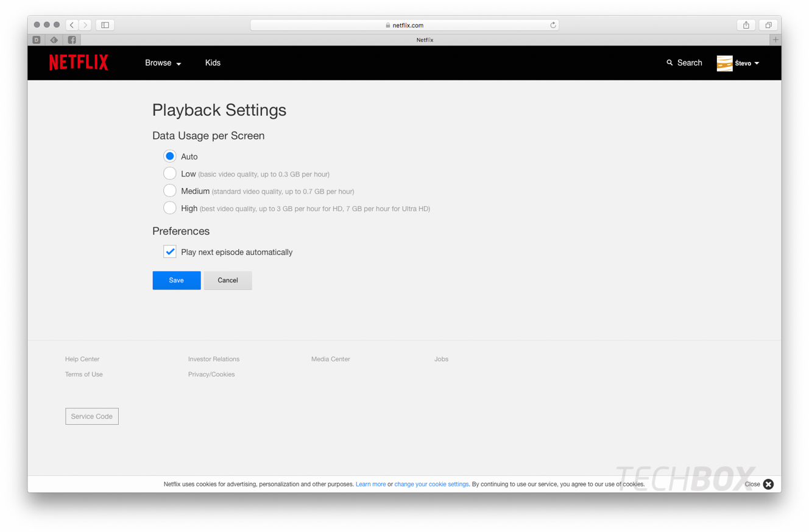Click the Netflix logo

79,63
